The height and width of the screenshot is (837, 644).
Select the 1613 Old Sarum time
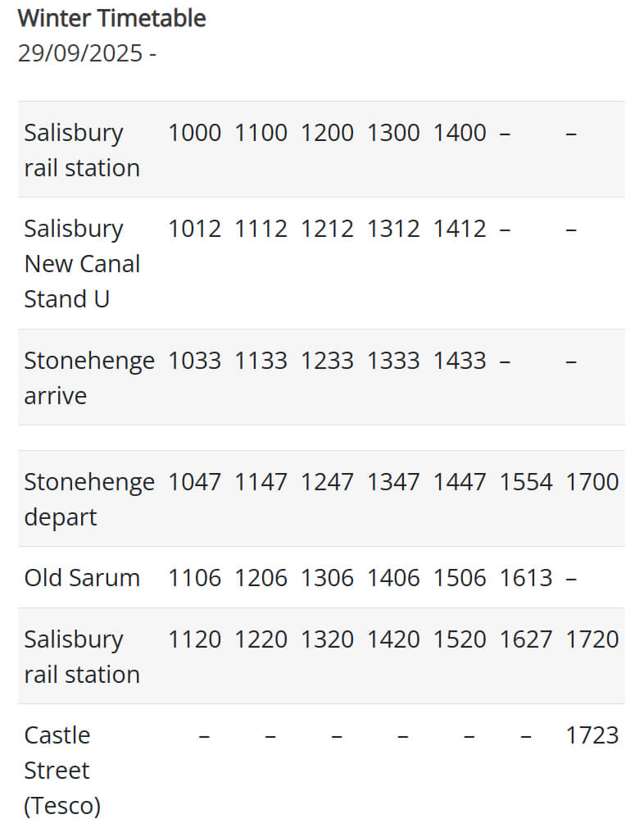tap(526, 578)
